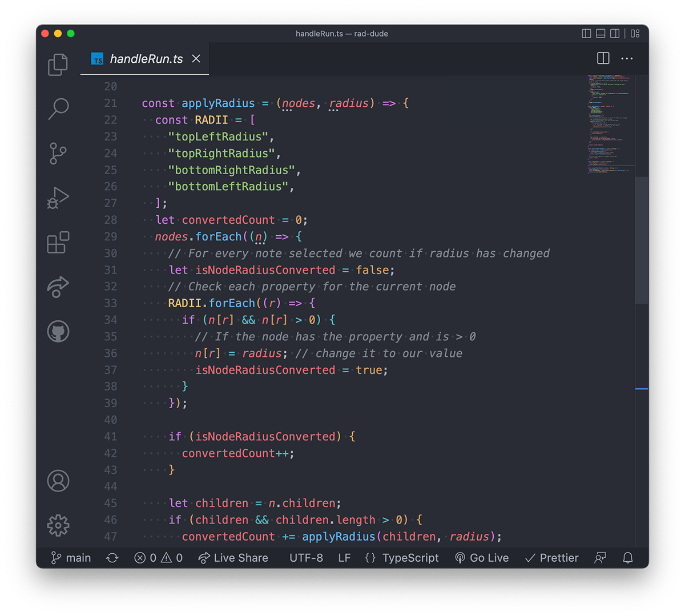Toggle primary sidebar in title bar

[x=586, y=34]
